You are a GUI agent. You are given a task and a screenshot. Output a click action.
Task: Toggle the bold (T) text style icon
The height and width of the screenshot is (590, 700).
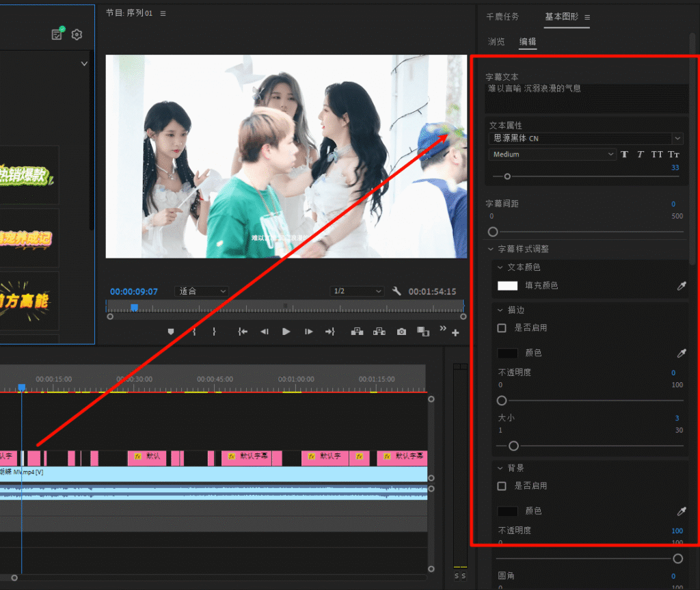coord(624,155)
